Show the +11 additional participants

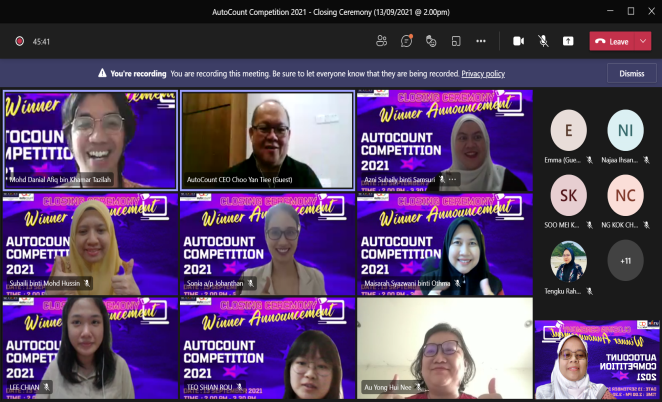coord(625,261)
